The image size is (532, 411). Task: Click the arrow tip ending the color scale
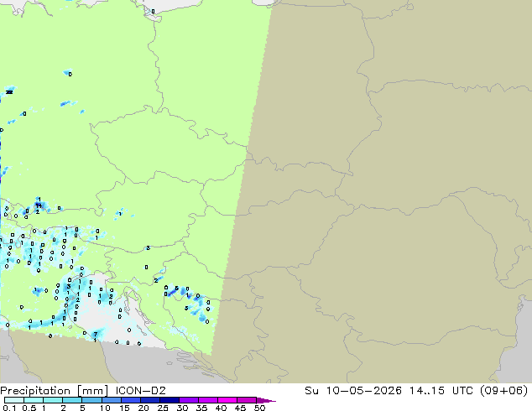266,400
